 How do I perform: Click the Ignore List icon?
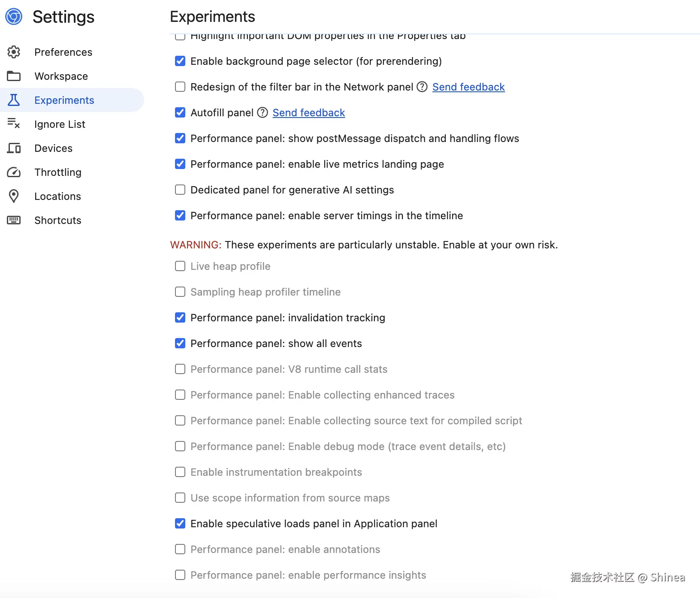tap(14, 124)
